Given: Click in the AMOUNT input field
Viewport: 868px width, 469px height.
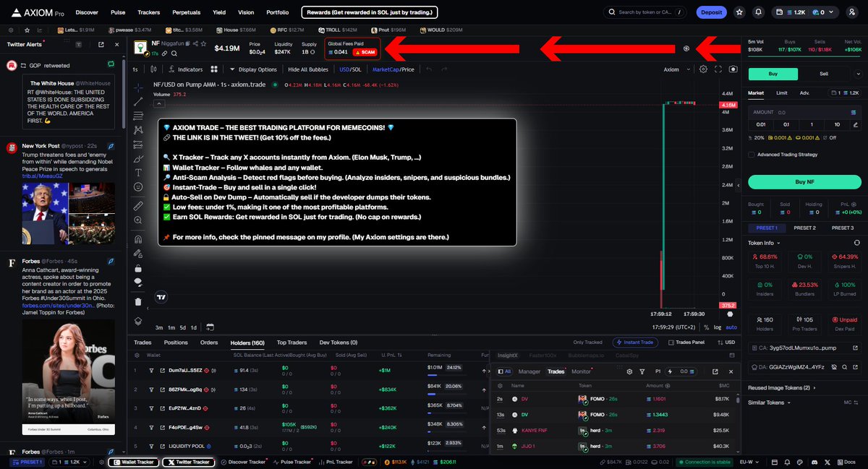Looking at the screenshot, I should [x=804, y=112].
